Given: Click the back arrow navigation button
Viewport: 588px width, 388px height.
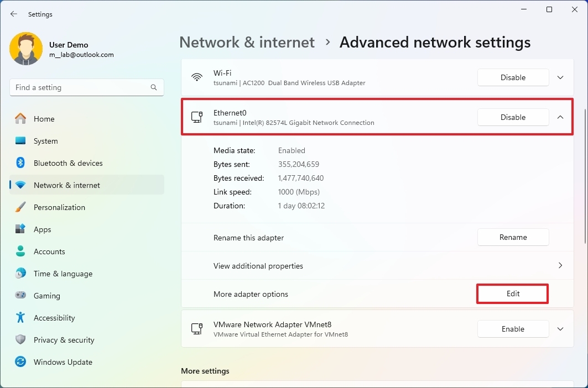Looking at the screenshot, I should click(13, 14).
